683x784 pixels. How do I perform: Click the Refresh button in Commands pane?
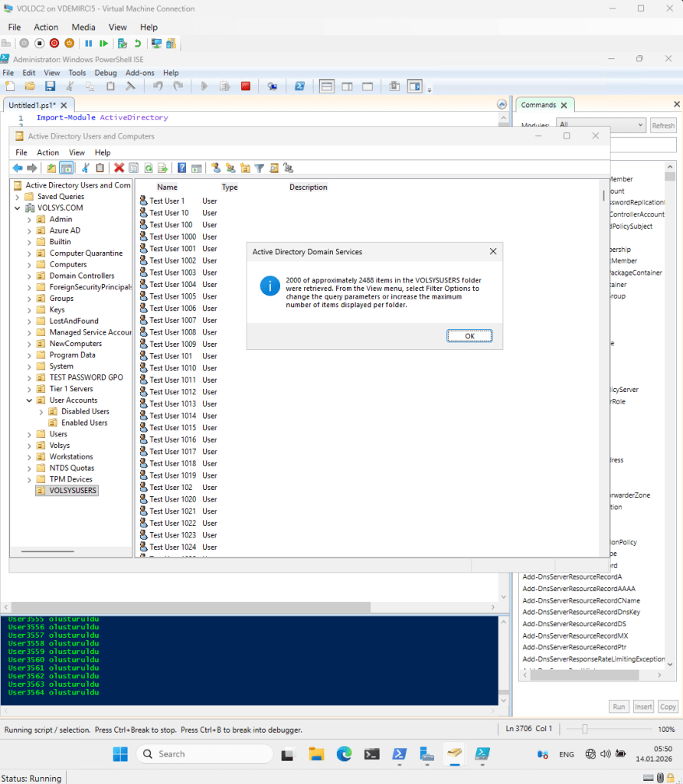pyautogui.click(x=663, y=126)
